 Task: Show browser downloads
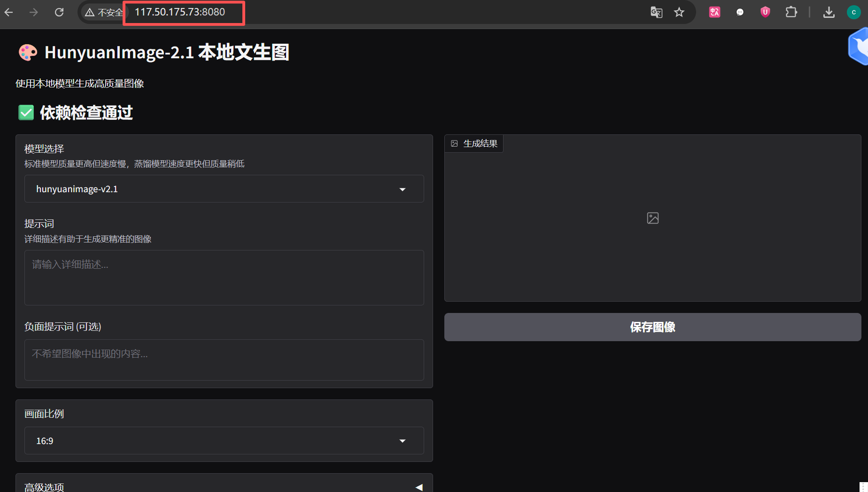pyautogui.click(x=829, y=12)
